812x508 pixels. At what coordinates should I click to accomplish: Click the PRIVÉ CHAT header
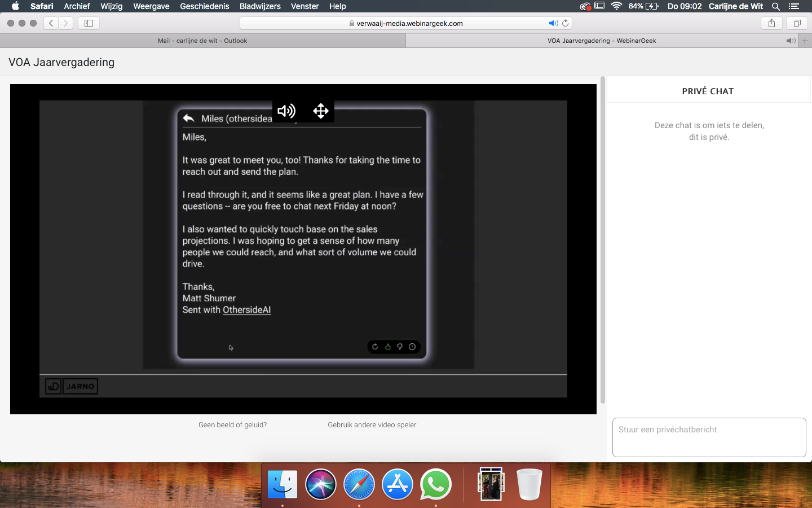point(708,91)
